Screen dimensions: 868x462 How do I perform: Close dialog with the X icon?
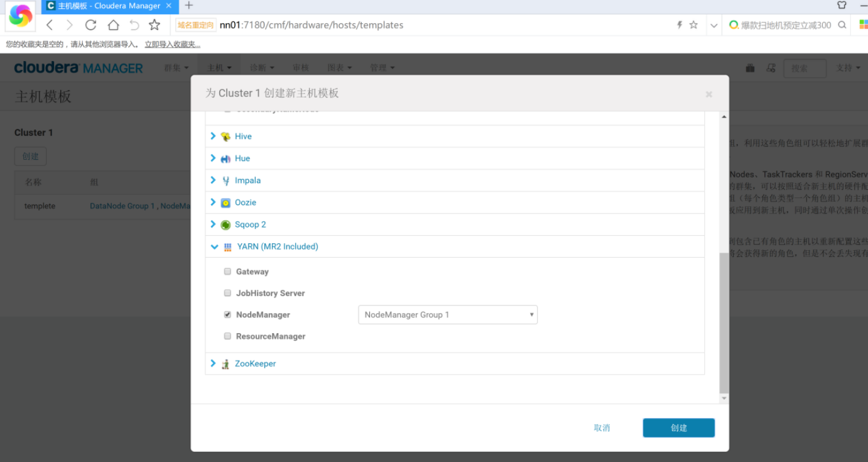(709, 94)
